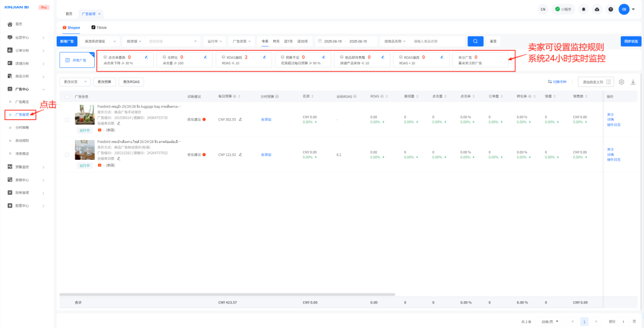This screenshot has width=644, height=328.
Task: Click the 店铺分析 sidebar icon
Action: click(x=10, y=63)
